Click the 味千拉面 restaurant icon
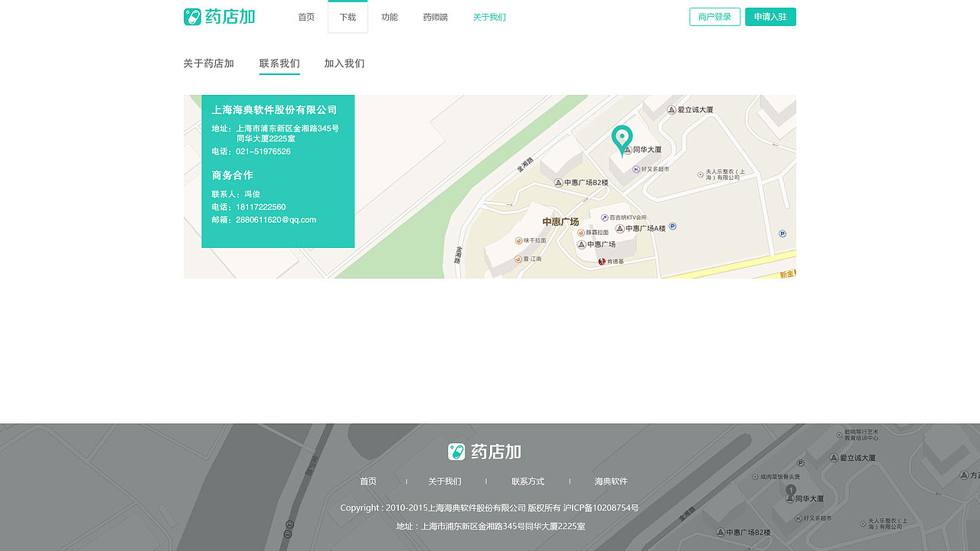This screenshot has height=551, width=980. 520,240
